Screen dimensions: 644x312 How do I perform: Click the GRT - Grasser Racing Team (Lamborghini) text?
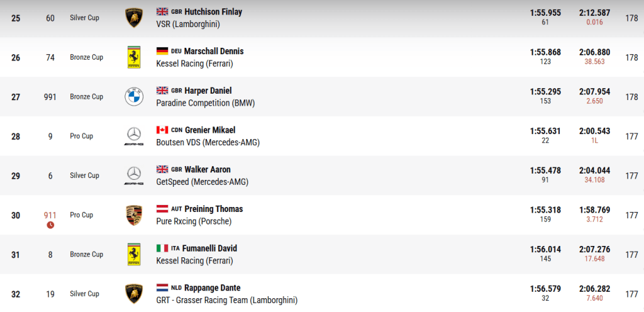[x=226, y=300]
